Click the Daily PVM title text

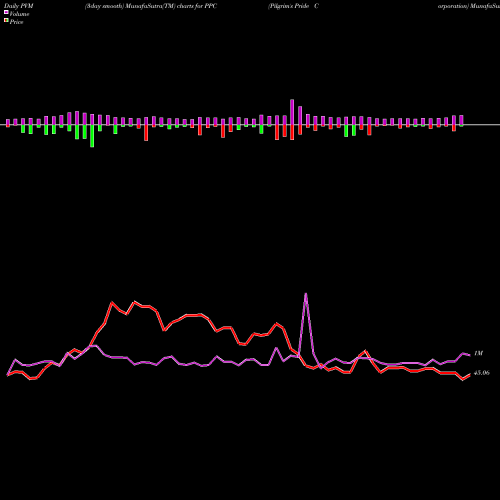(19, 6)
